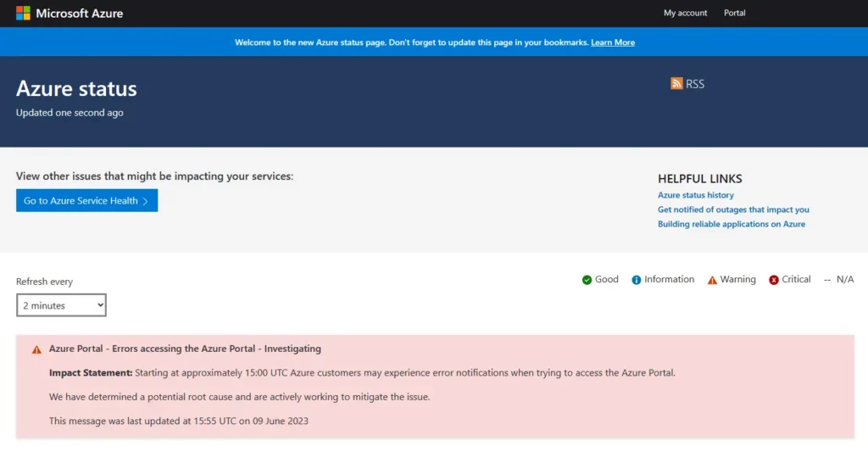
Task: Click the Learn More banner link
Action: point(613,42)
